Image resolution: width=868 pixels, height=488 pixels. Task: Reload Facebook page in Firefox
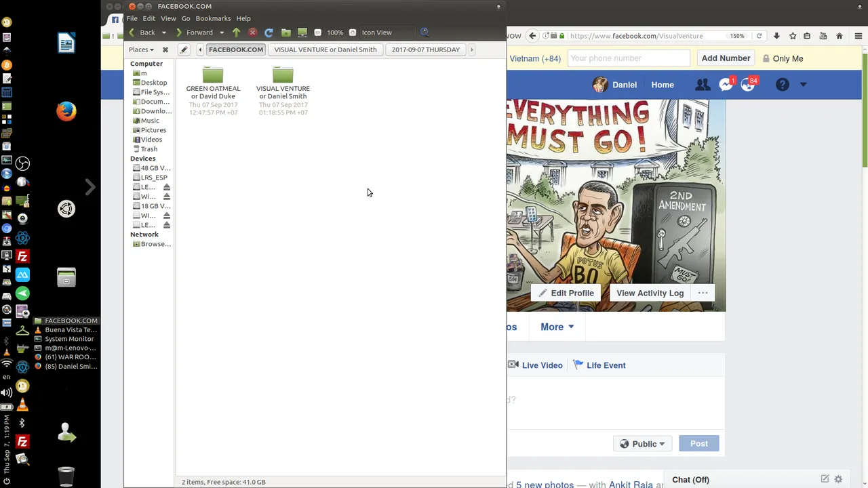click(x=759, y=36)
